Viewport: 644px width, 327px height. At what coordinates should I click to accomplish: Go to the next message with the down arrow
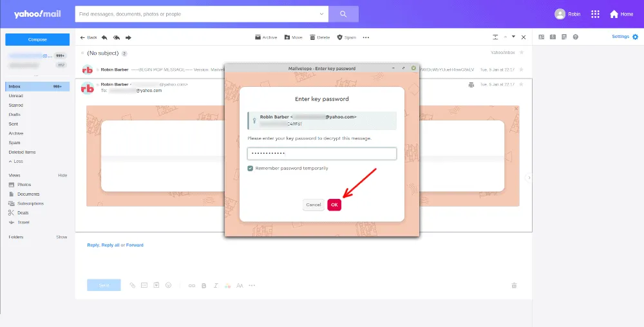[513, 37]
